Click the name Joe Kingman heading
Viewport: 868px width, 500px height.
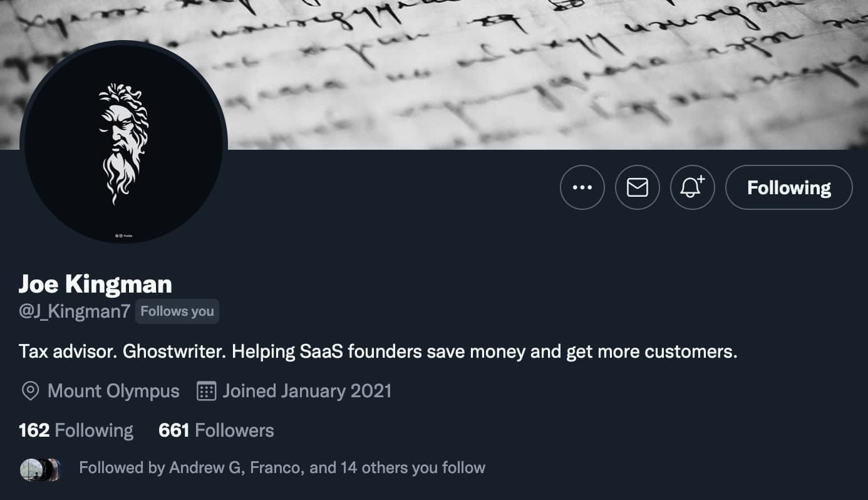(95, 284)
